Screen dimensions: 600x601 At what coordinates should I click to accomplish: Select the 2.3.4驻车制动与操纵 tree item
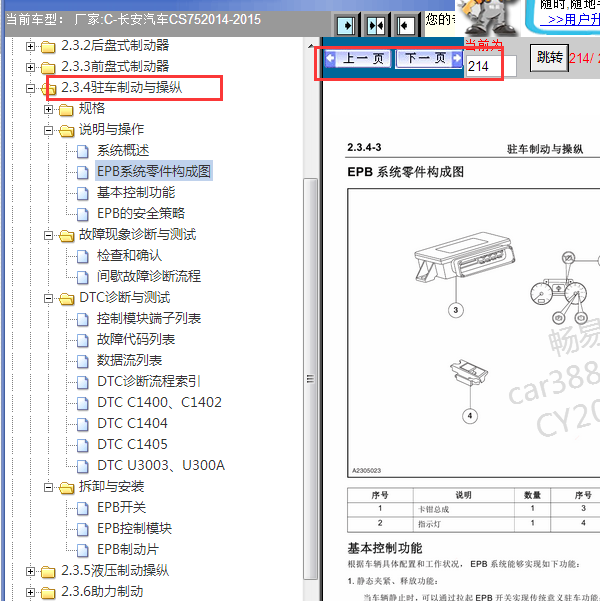122,88
